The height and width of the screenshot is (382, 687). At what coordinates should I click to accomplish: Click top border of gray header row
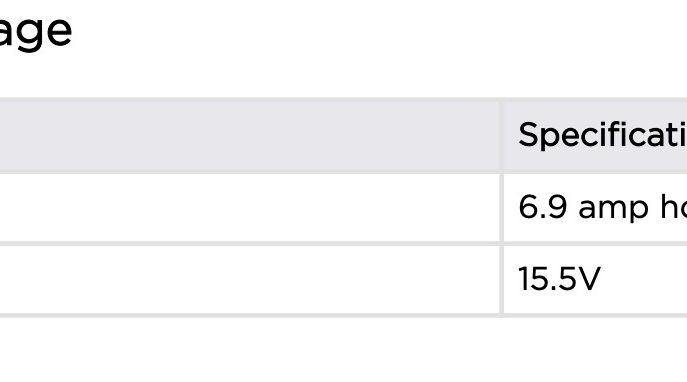[344, 100]
